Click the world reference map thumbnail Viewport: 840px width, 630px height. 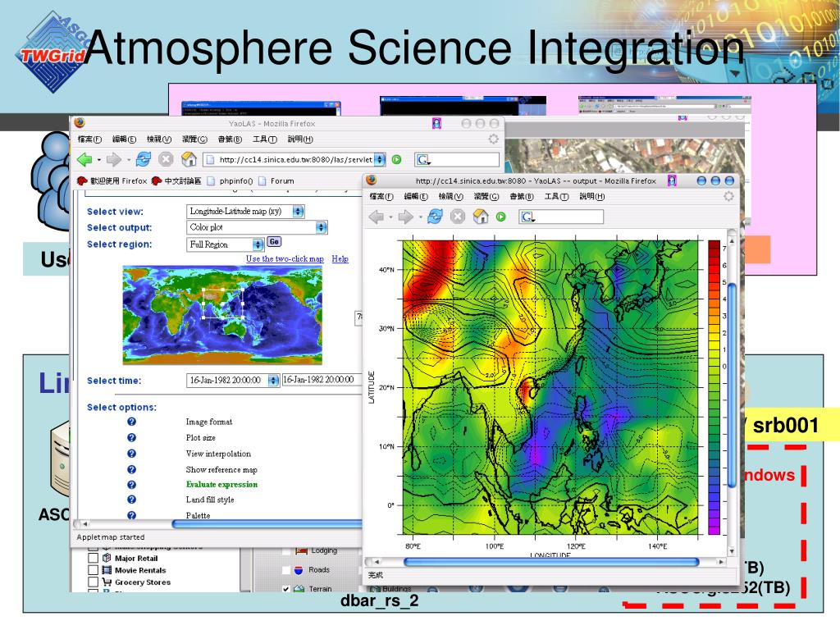(222, 315)
